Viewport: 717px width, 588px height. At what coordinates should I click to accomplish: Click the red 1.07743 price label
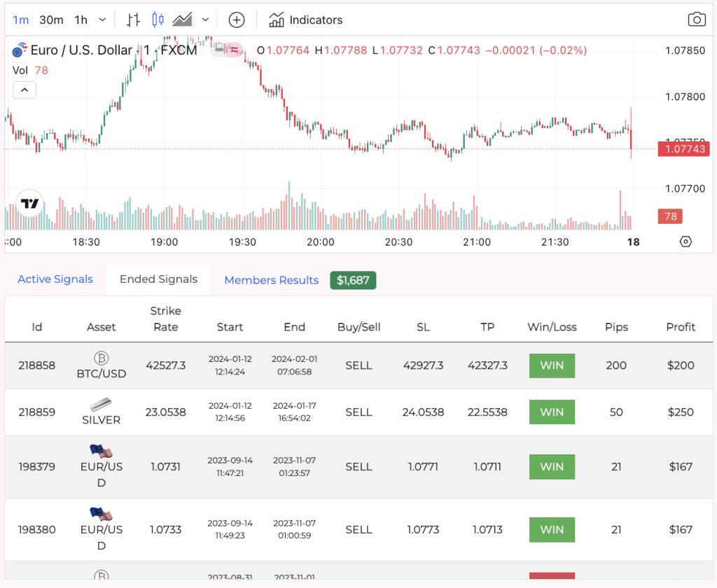pos(683,148)
